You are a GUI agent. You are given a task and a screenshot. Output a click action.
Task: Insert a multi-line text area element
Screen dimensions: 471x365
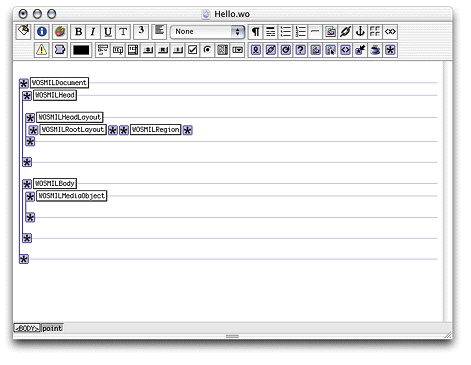tap(133, 50)
